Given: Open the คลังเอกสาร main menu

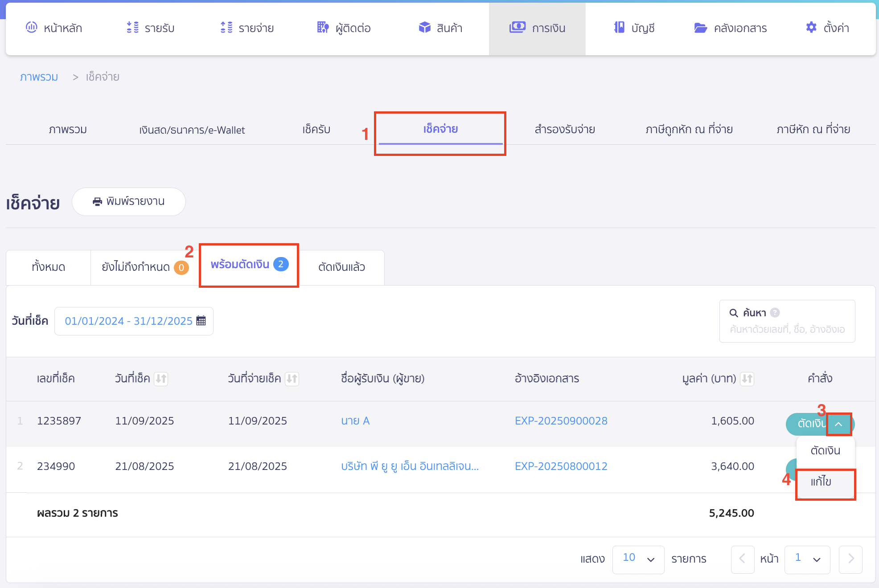Looking at the screenshot, I should click(x=731, y=28).
